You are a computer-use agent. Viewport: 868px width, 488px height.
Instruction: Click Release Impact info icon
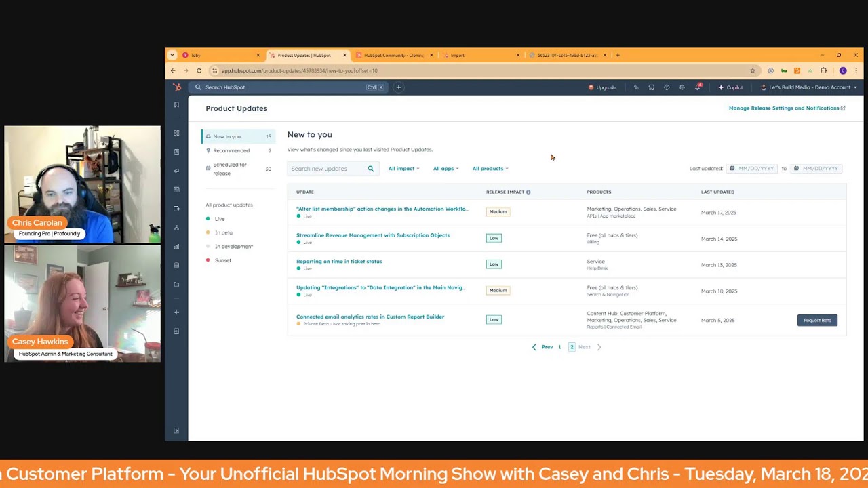528,192
